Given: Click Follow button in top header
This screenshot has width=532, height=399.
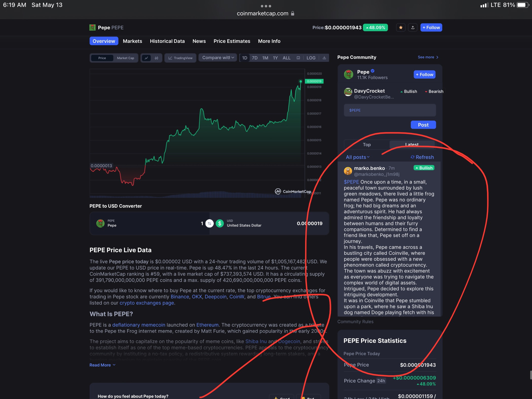Looking at the screenshot, I should pyautogui.click(x=431, y=27).
